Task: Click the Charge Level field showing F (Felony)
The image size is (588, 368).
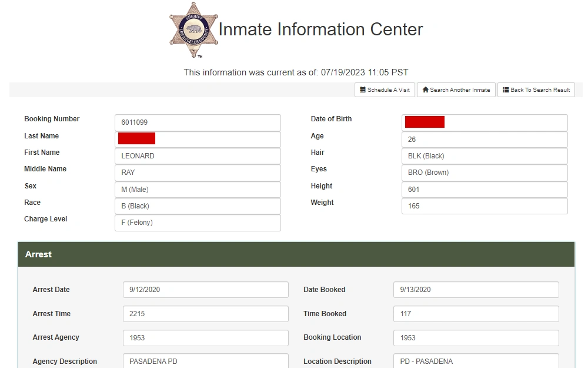Action: 198,223
